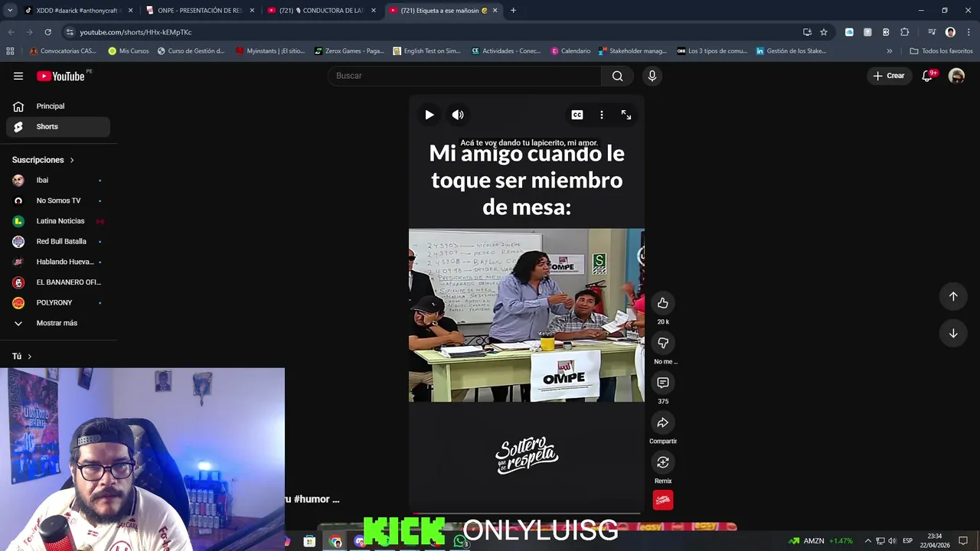Click the Crear button

(x=889, y=76)
